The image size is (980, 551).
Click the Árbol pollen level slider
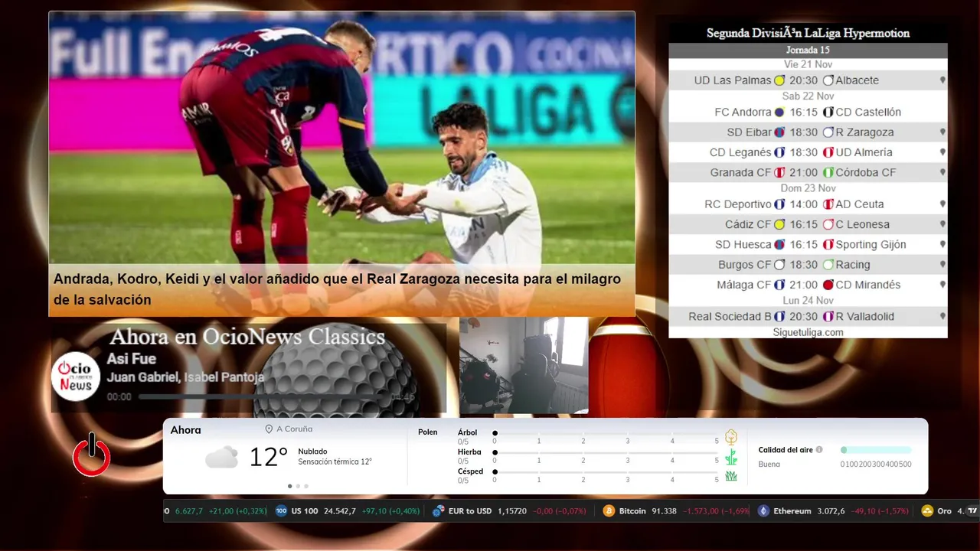606,433
